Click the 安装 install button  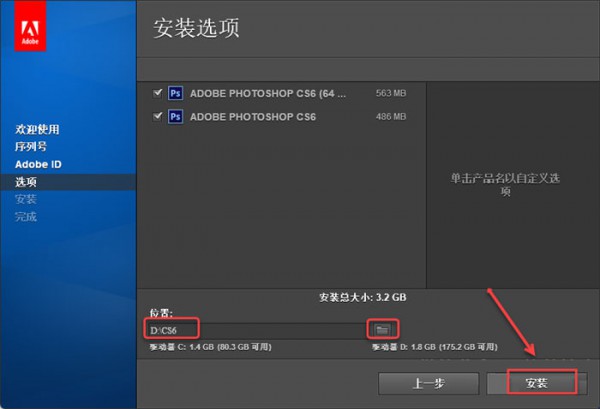(x=536, y=383)
